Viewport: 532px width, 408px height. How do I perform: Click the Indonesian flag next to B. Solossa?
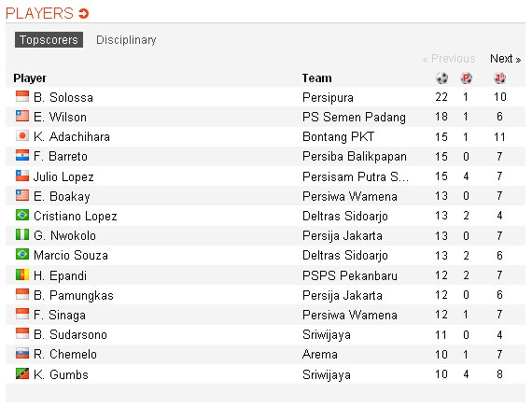[22, 96]
